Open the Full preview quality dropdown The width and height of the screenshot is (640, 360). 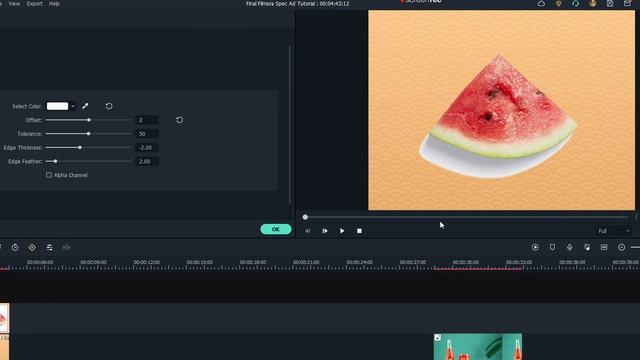point(614,231)
